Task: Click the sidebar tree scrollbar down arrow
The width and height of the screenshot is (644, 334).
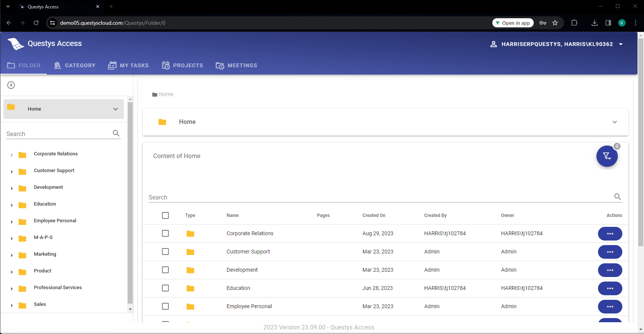Action: click(x=130, y=309)
